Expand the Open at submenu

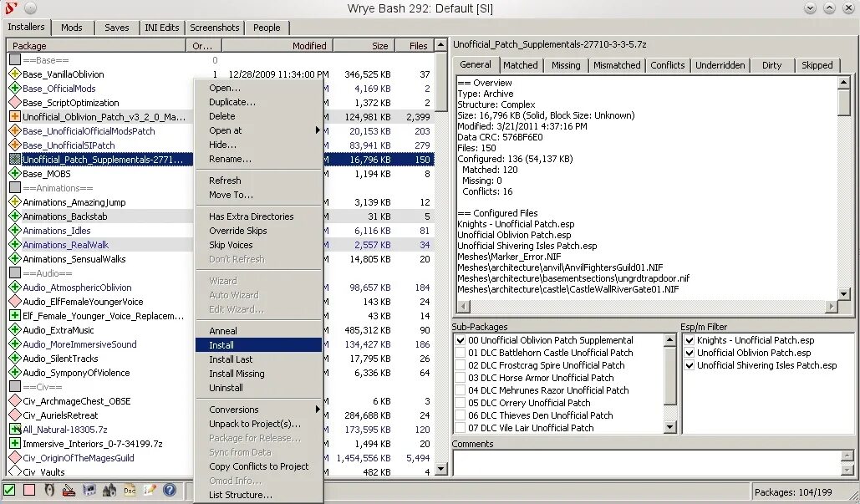(258, 130)
